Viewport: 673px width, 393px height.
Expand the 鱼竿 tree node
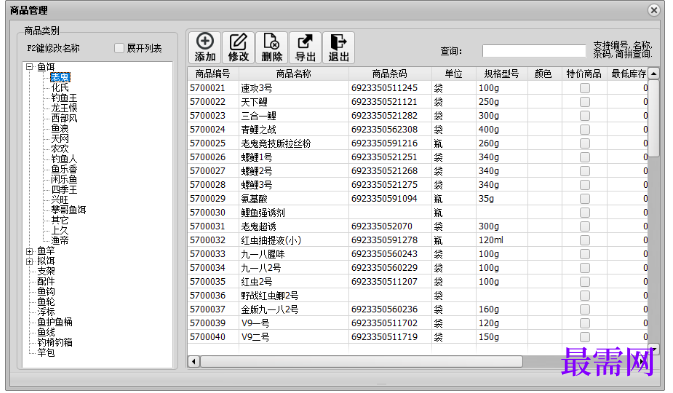pos(30,251)
